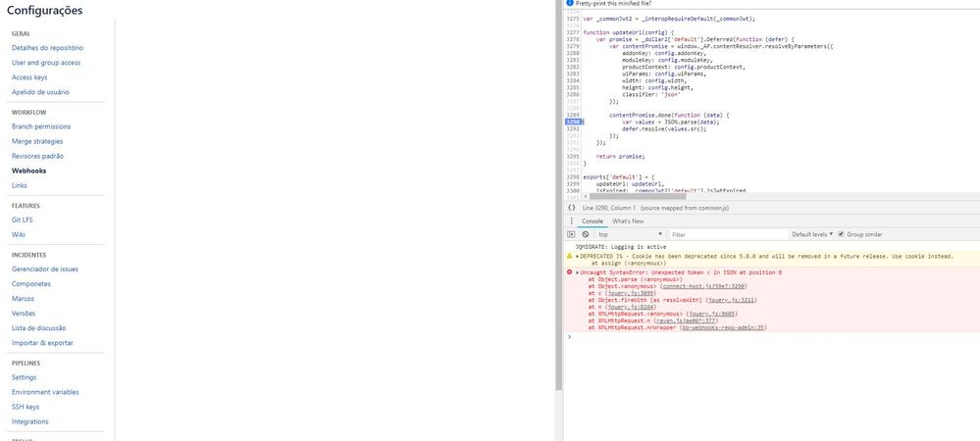Image resolution: width=980 pixels, height=441 pixels.
Task: Click the console prompt arrow
Action: click(569, 337)
